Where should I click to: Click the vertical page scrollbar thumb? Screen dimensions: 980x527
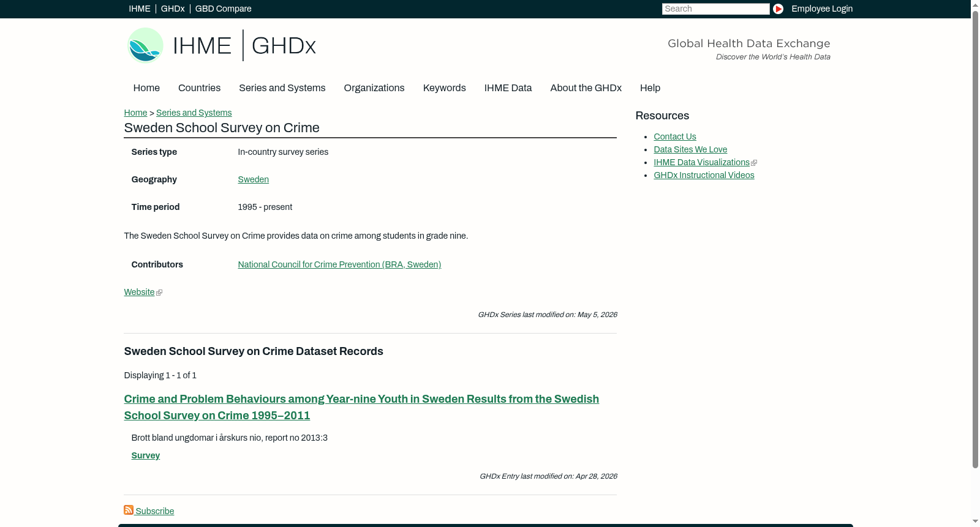tap(975, 239)
